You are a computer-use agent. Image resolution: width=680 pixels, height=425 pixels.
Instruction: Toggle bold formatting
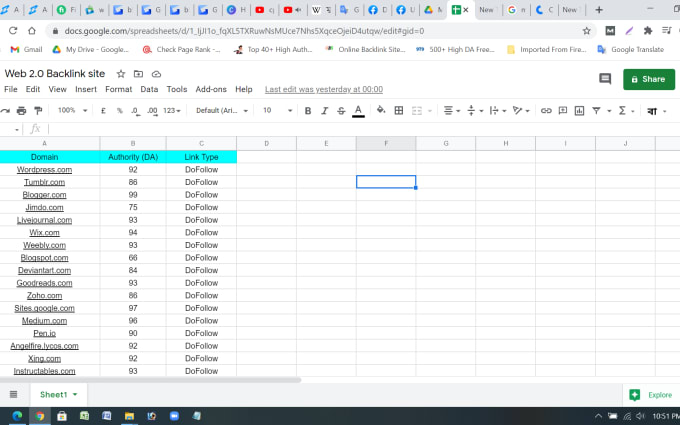(308, 111)
